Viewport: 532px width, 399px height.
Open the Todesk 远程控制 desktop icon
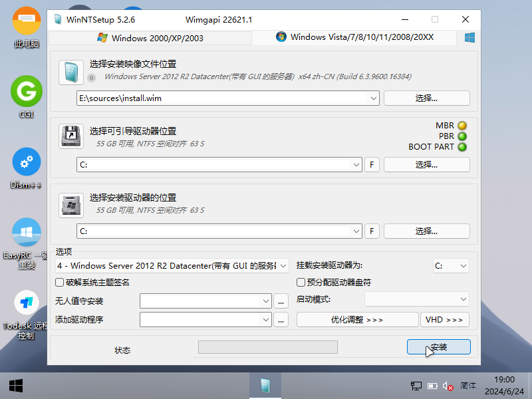click(x=26, y=315)
